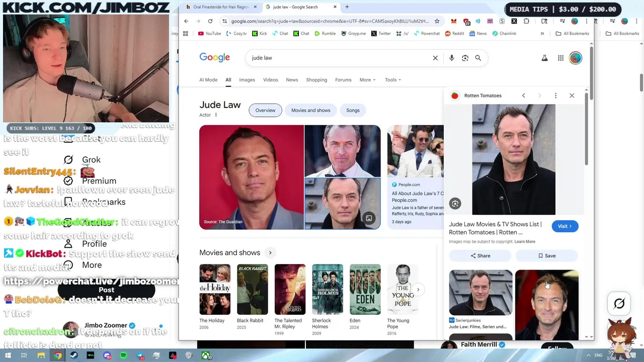Expand the More search filters dropdown

point(367,80)
